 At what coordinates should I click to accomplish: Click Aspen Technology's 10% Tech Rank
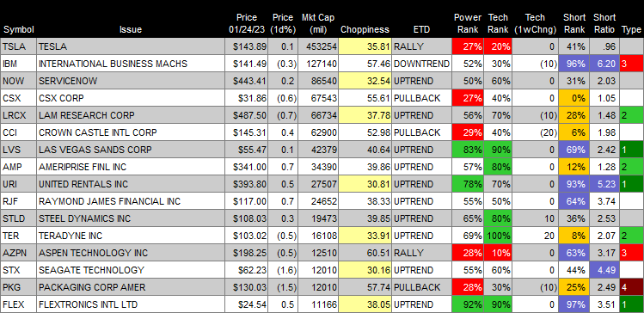[498, 253]
